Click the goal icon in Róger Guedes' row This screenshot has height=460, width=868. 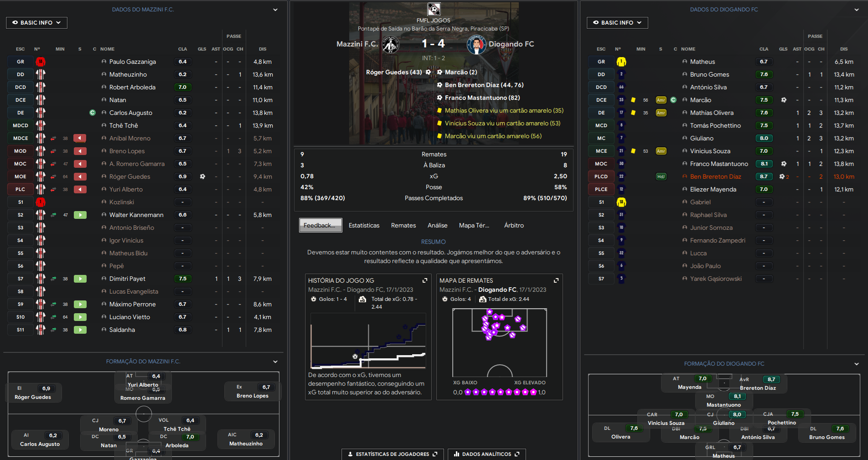click(202, 176)
